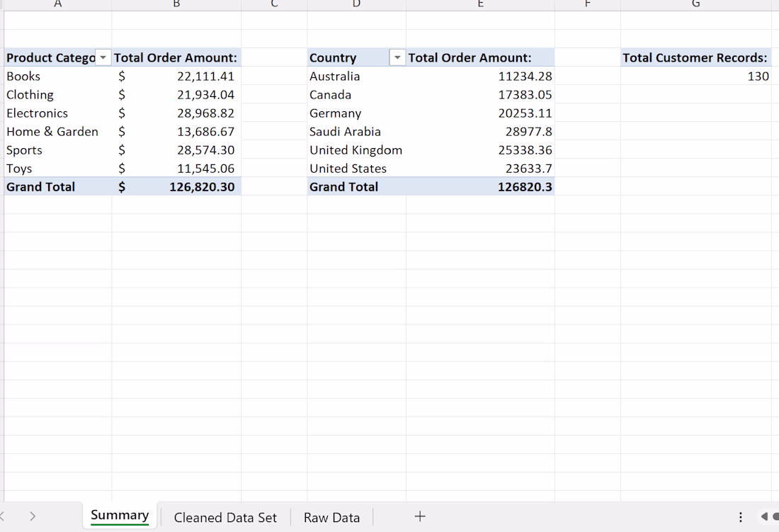Click the Australia country cell
The width and height of the screenshot is (779, 532).
tap(356, 76)
